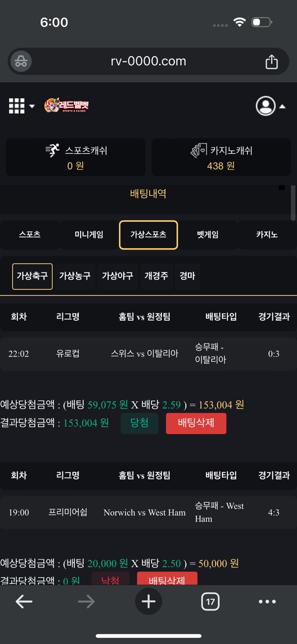The width and height of the screenshot is (297, 644).
Task: Tap the Red Velvet site logo
Action: [x=67, y=106]
